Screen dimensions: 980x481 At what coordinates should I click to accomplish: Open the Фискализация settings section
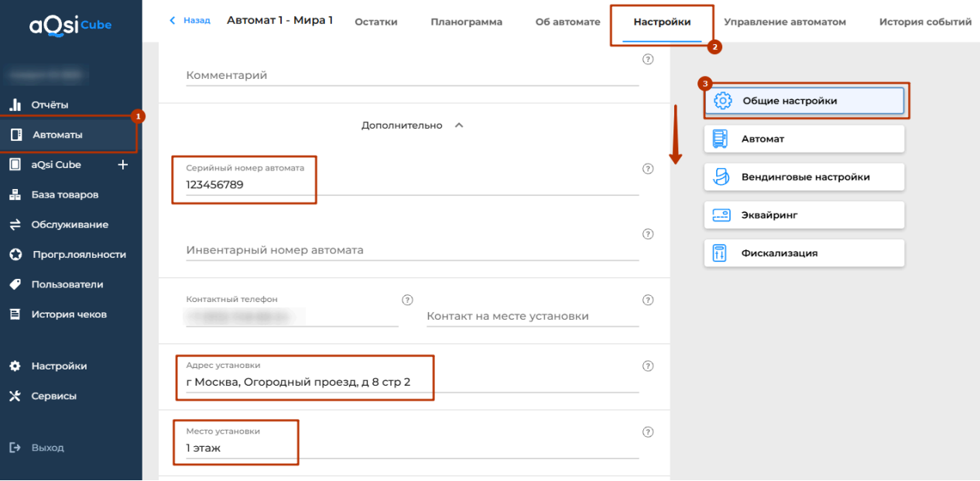pos(804,253)
